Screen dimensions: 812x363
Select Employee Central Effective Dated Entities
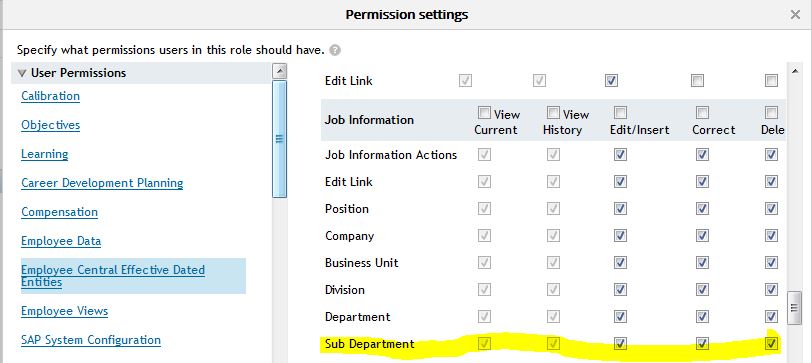coord(113,276)
